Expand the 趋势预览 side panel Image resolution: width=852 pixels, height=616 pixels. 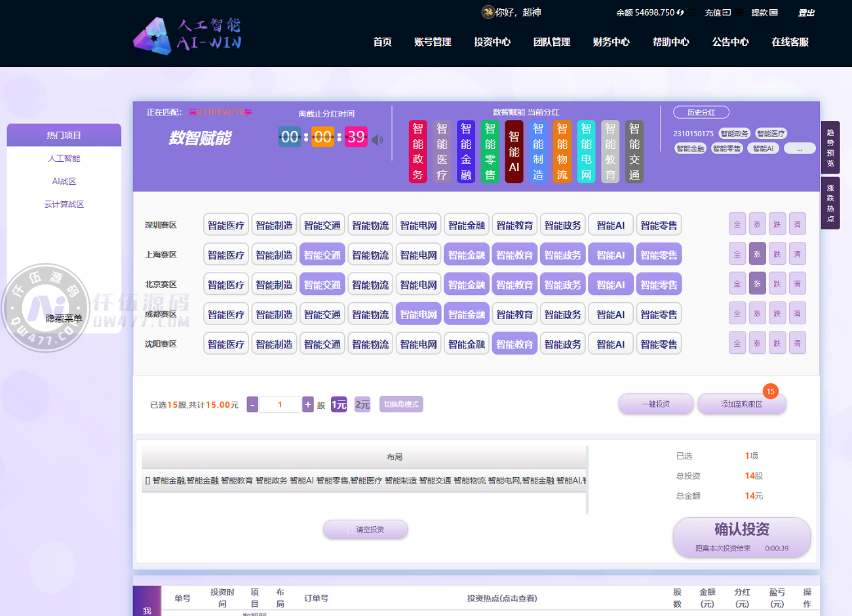point(830,147)
